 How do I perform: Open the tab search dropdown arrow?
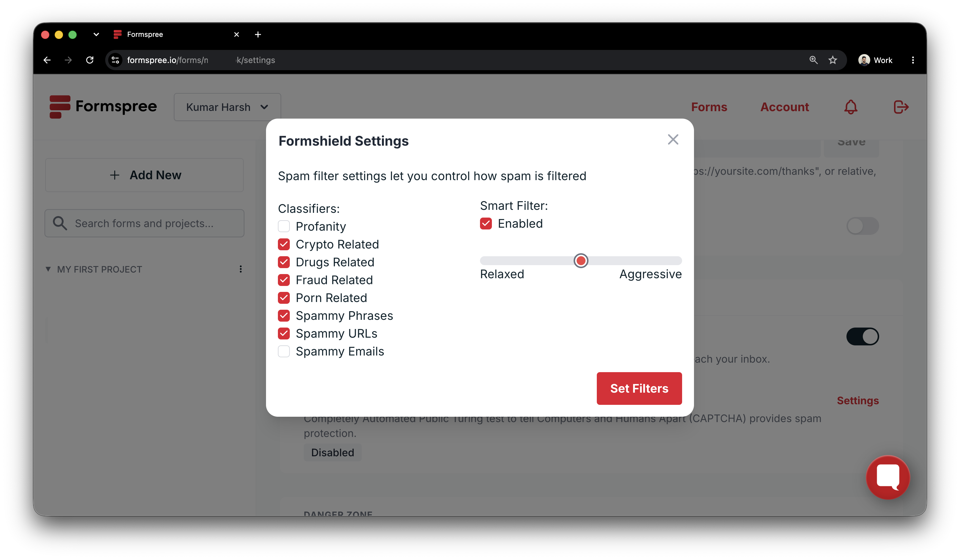pyautogui.click(x=96, y=34)
